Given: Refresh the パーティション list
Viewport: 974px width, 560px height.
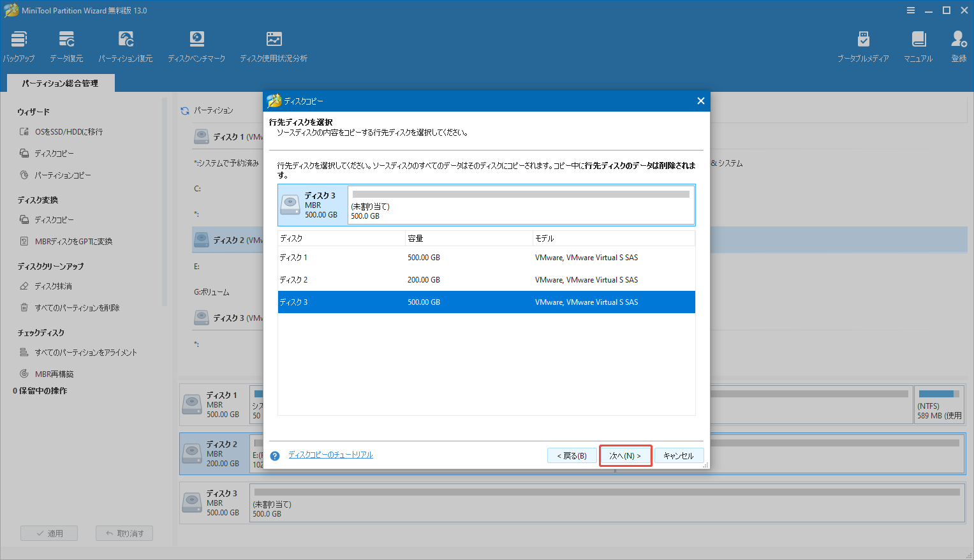Looking at the screenshot, I should coord(184,110).
